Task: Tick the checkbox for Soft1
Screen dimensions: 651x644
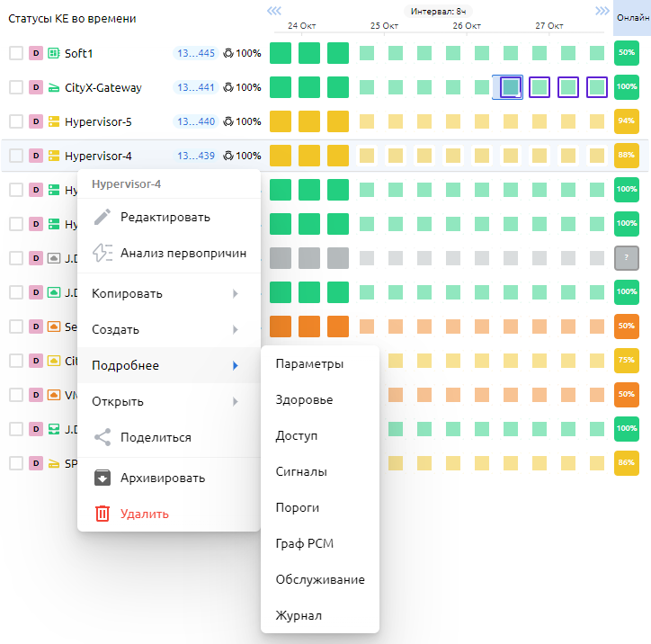Action: coord(16,53)
